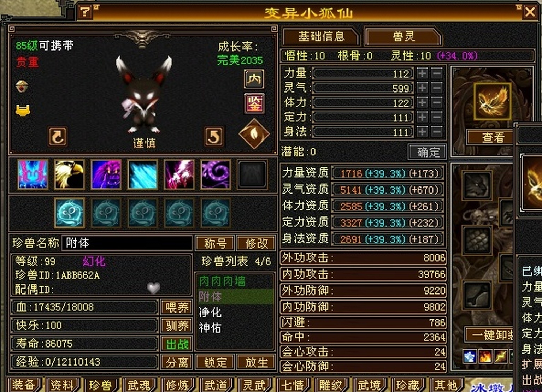Select the purple spiral skill icon

point(216,174)
